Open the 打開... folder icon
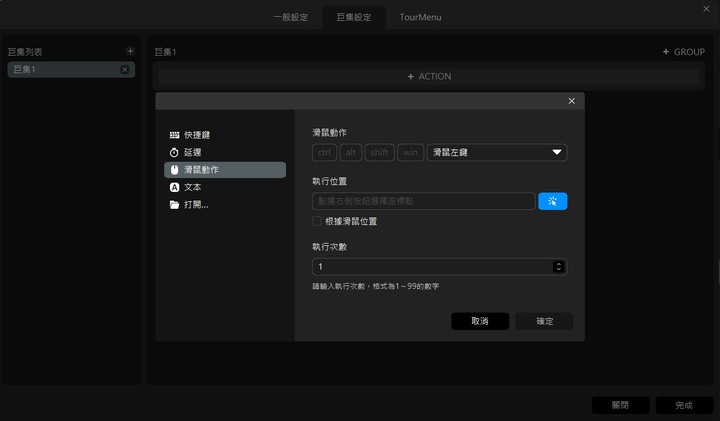This screenshot has height=421, width=720. click(x=174, y=205)
